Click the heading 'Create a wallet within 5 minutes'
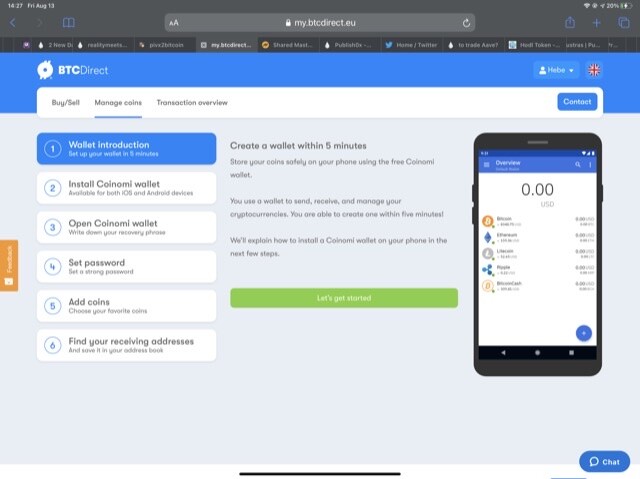The width and height of the screenshot is (640, 479). point(298,146)
